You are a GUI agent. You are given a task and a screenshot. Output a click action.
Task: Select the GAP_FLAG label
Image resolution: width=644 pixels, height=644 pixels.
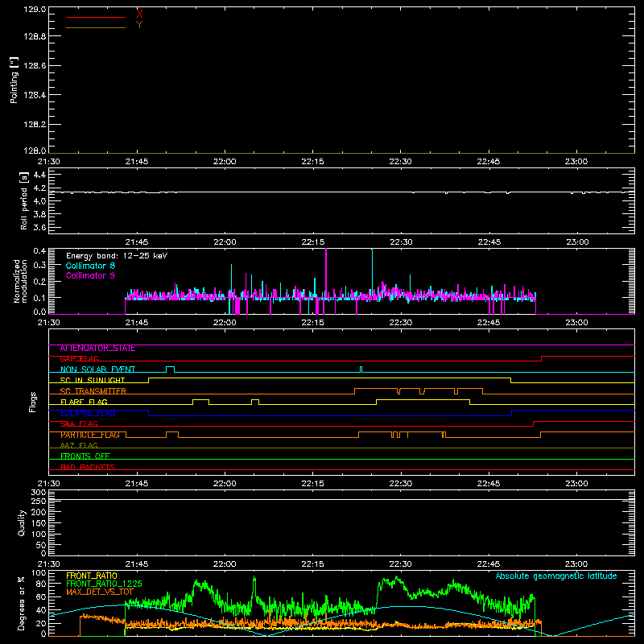point(79,359)
